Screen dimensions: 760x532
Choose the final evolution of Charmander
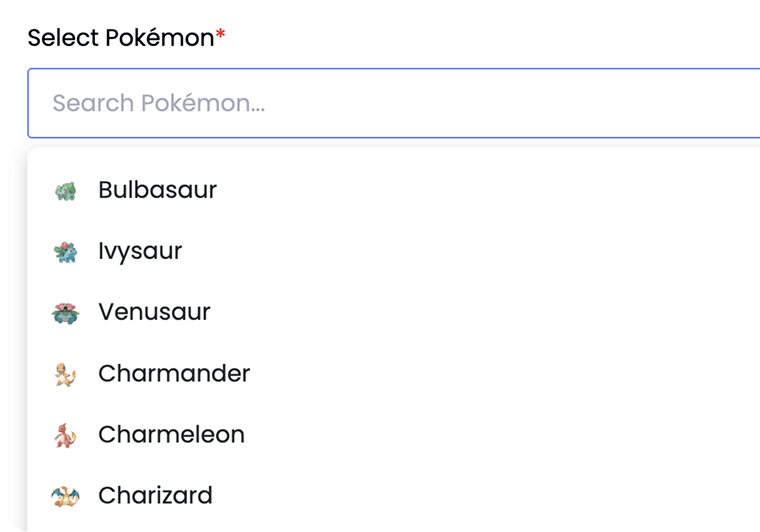[155, 496]
